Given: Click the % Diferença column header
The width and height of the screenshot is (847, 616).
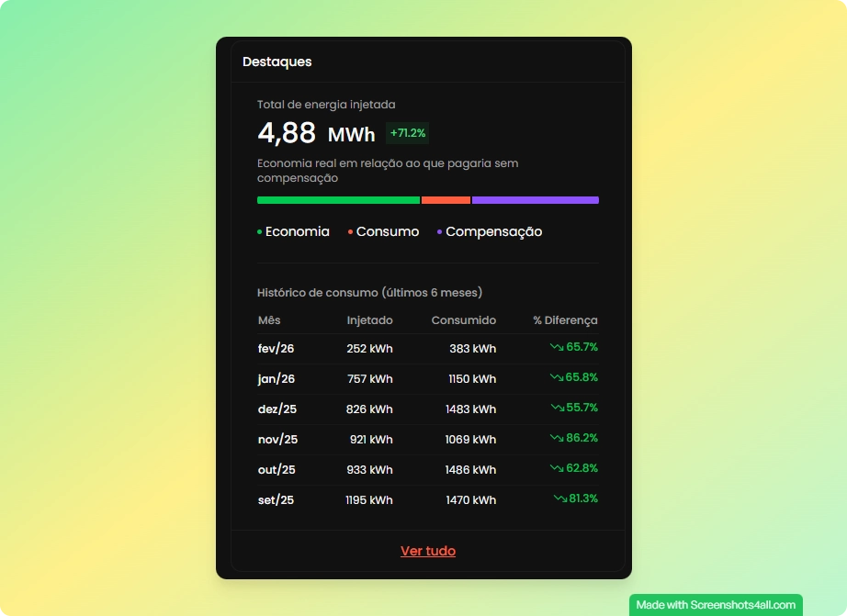Looking at the screenshot, I should pos(565,320).
